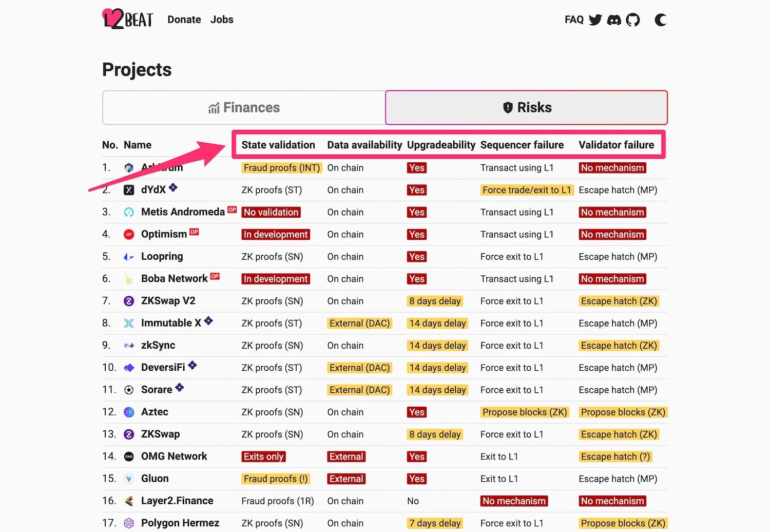Image resolution: width=770 pixels, height=532 pixels.
Task: Click the Polygon Hermez project icon
Action: [x=129, y=523]
